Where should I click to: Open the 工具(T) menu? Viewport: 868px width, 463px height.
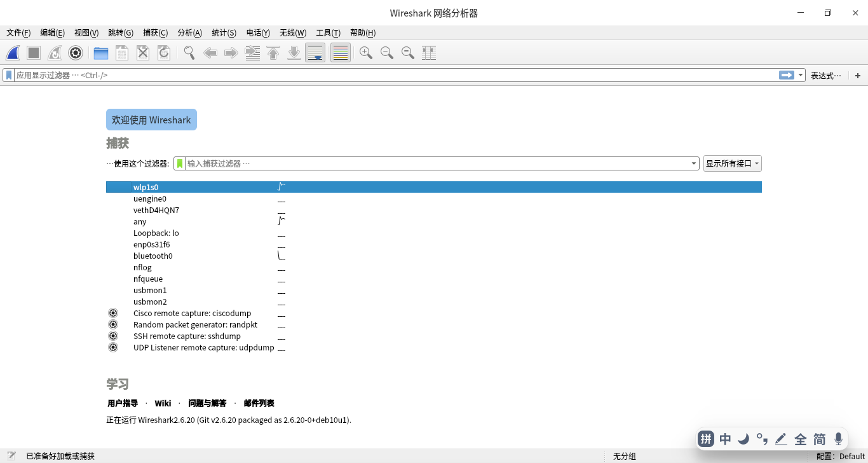pyautogui.click(x=328, y=33)
